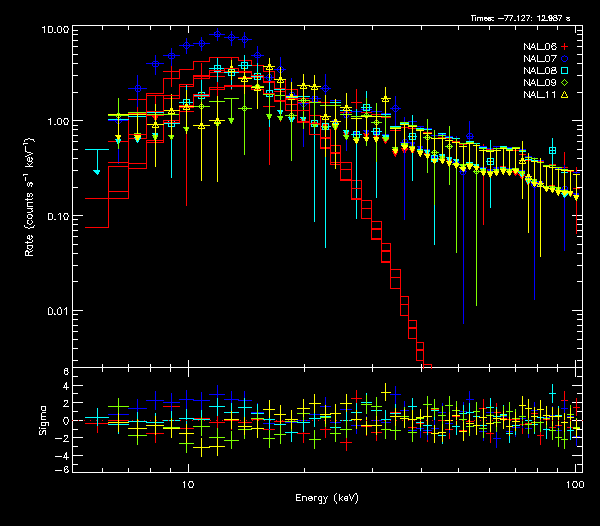
Task: Click the blue circle marker for NAI_07
Action: click(564, 59)
